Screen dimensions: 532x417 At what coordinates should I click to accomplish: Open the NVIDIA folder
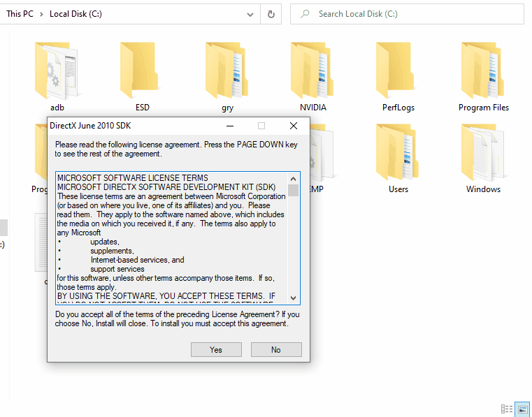pyautogui.click(x=312, y=72)
